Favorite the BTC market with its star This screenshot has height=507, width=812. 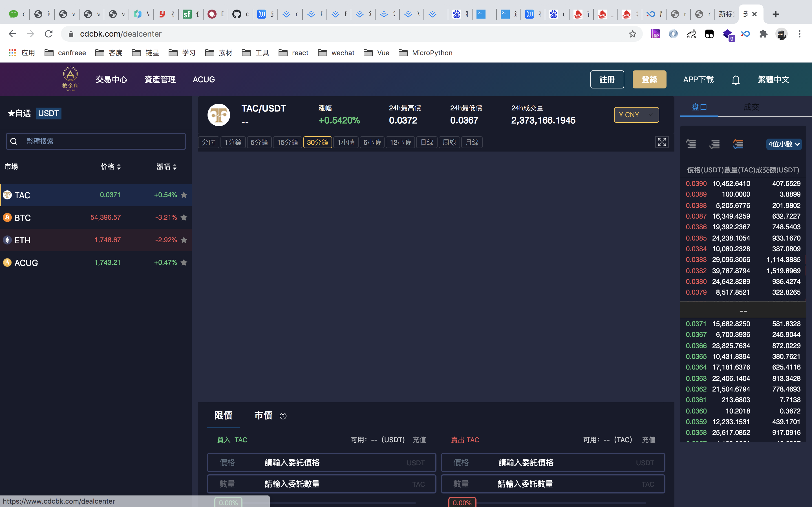tap(184, 217)
